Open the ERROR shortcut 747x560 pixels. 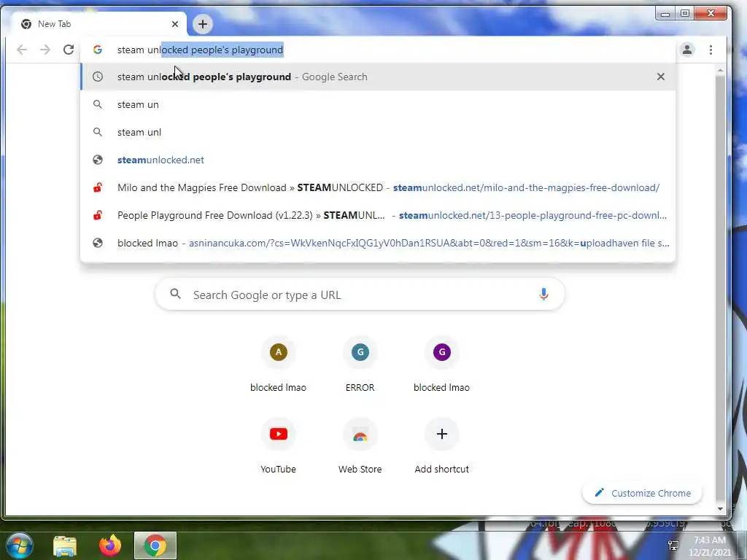tap(360, 365)
